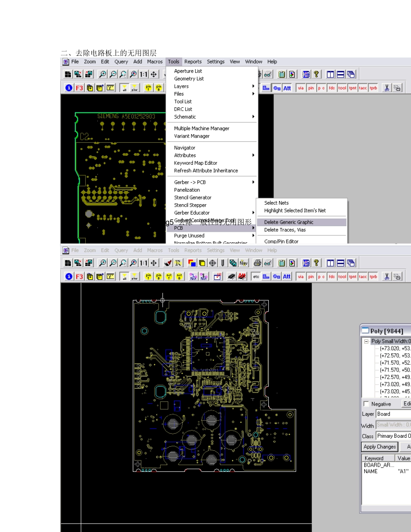411x532 pixels.
Task: Click the question mark icon in upper window
Action: 316,74
